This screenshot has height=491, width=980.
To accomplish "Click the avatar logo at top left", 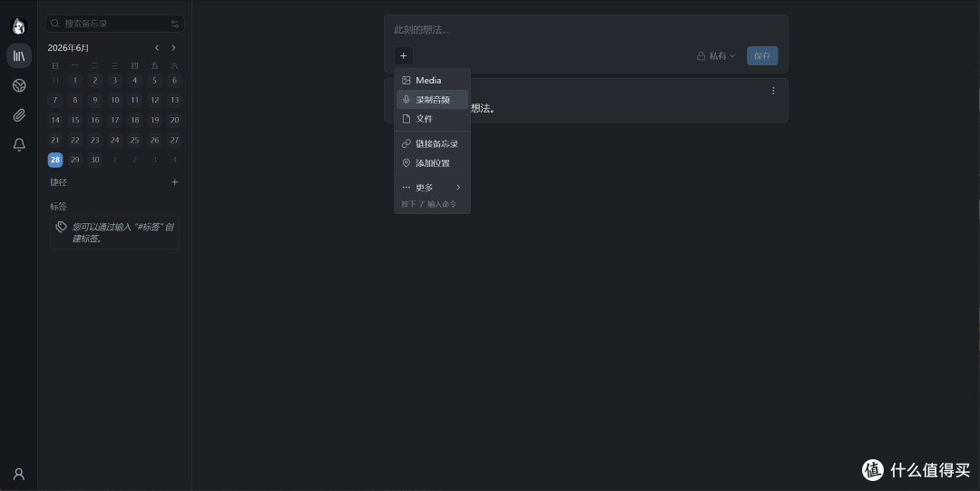I will 19,26.
